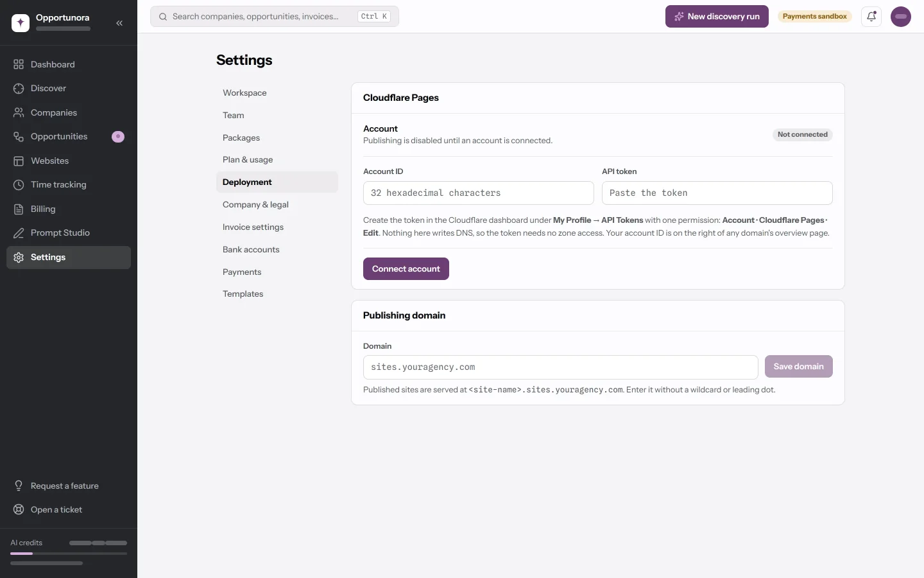This screenshot has height=578, width=924.
Task: Click the Opportunities count badge
Action: tap(118, 137)
